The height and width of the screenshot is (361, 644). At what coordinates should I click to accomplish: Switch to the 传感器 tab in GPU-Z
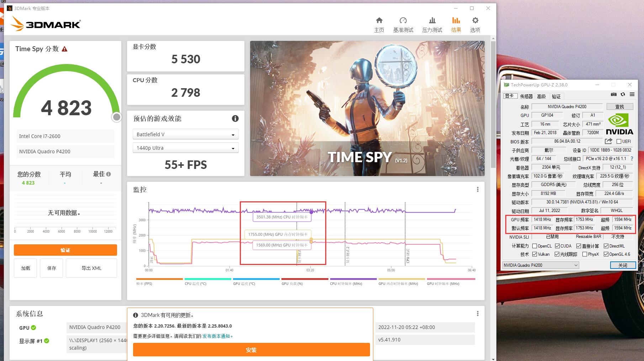tap(526, 96)
